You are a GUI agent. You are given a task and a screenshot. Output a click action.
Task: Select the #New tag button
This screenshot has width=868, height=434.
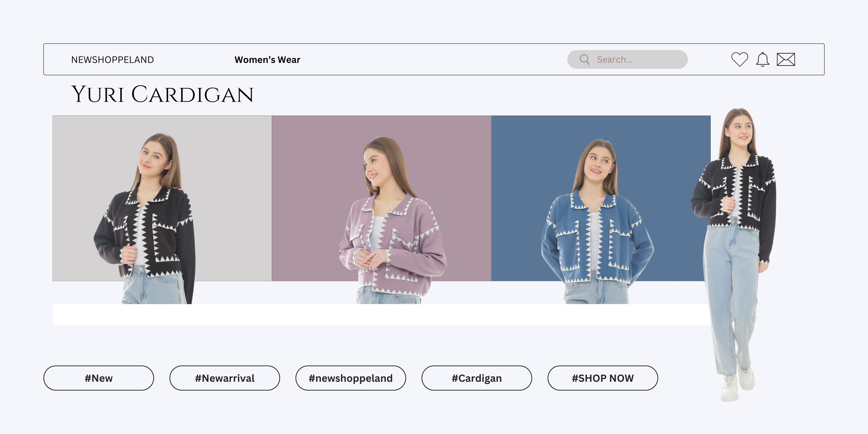point(99,378)
